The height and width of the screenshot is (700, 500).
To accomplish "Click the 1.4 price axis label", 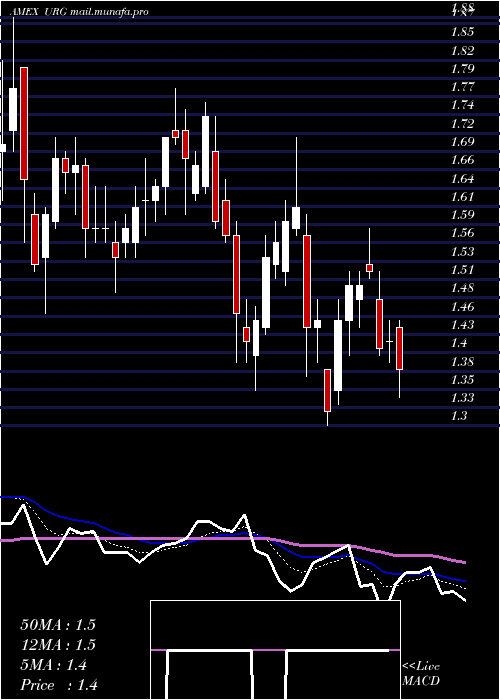I will [459, 343].
